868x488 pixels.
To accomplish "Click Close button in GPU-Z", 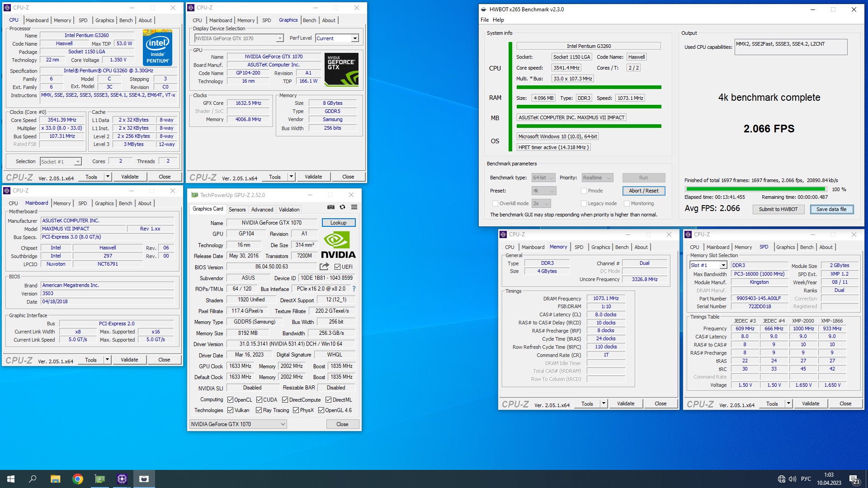I will pyautogui.click(x=342, y=424).
